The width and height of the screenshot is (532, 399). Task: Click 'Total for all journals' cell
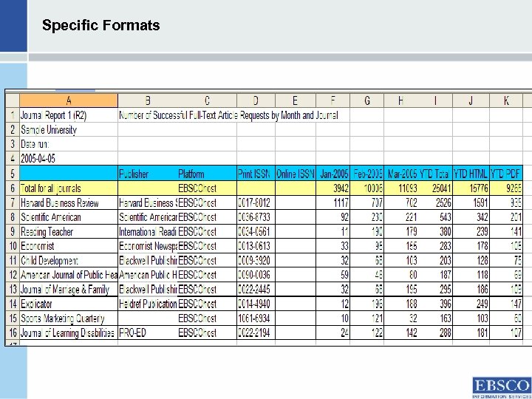click(69, 188)
